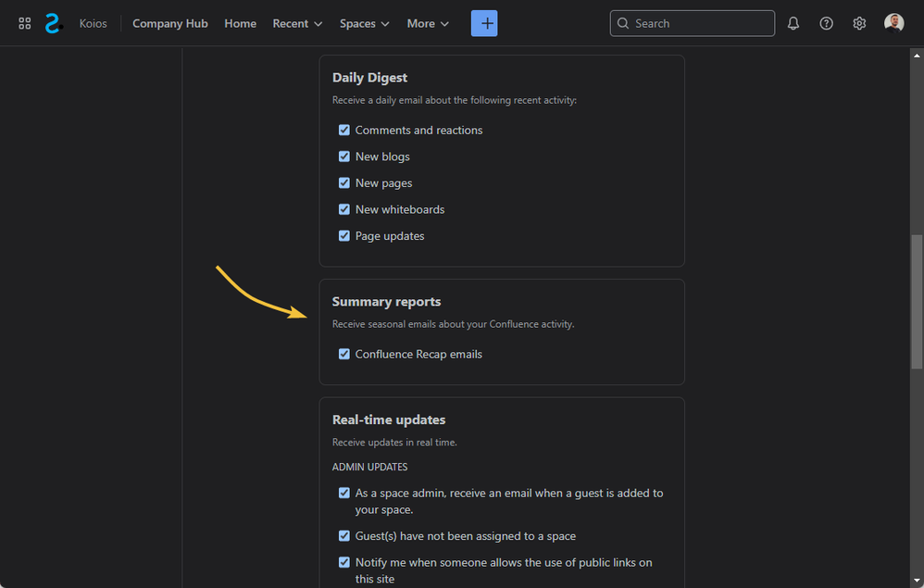Expand the Recent dropdown menu
The height and width of the screenshot is (588, 924).
297,23
